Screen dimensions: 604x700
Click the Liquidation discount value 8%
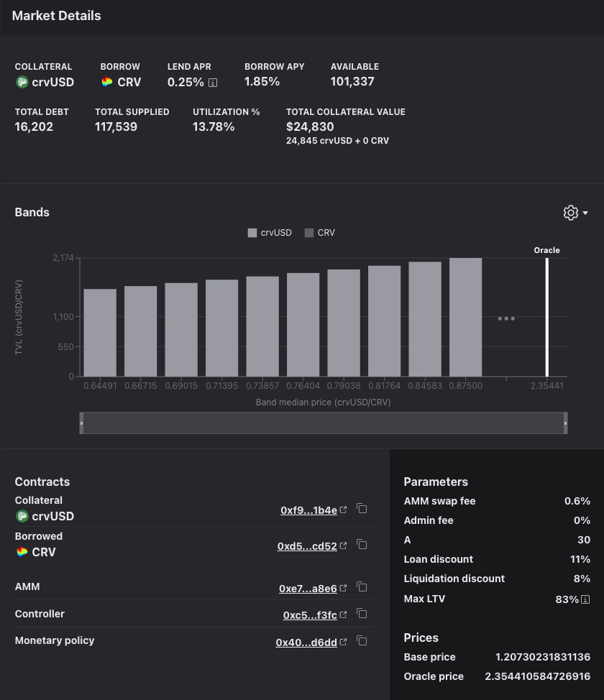click(582, 579)
